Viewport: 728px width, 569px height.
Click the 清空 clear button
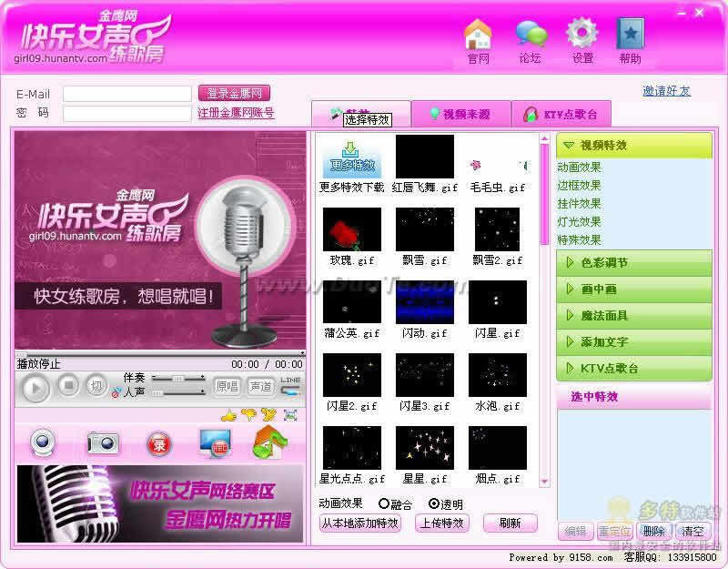pos(693,531)
